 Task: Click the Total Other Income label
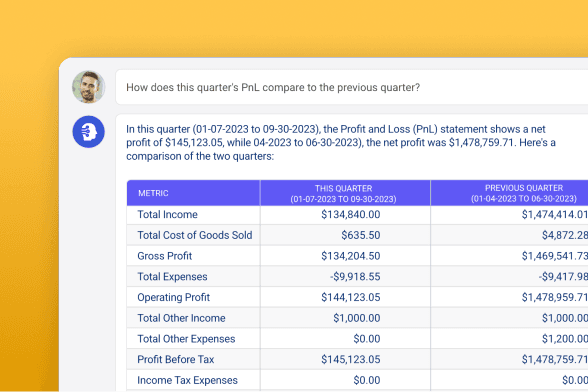point(181,318)
